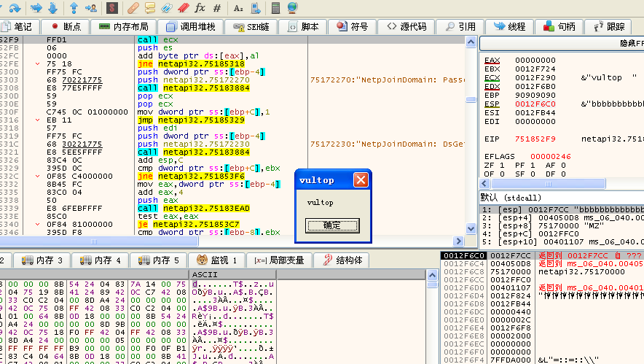Click the comments speech-bubble toolbar icon

click(x=149, y=8)
